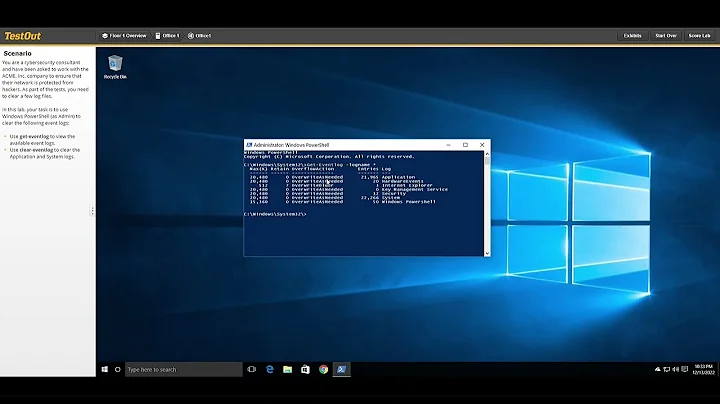The image size is (720, 404).
Task: Select the PowerShell taskbar icon
Action: [341, 370]
